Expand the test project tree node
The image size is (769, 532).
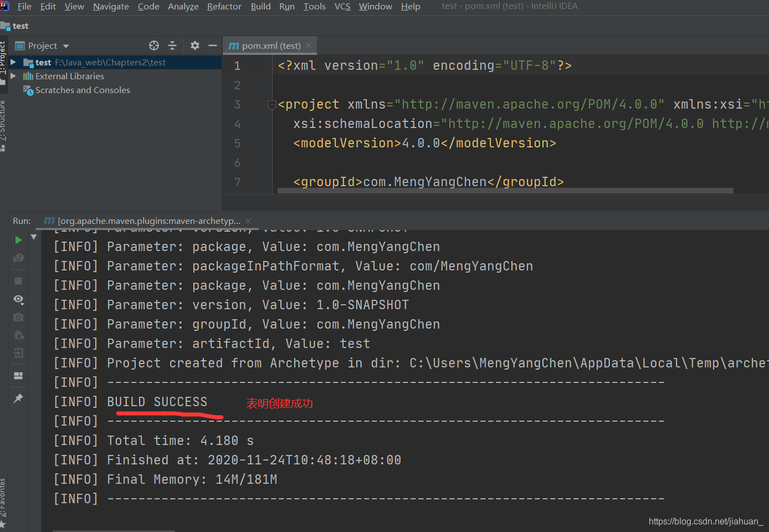pos(13,62)
